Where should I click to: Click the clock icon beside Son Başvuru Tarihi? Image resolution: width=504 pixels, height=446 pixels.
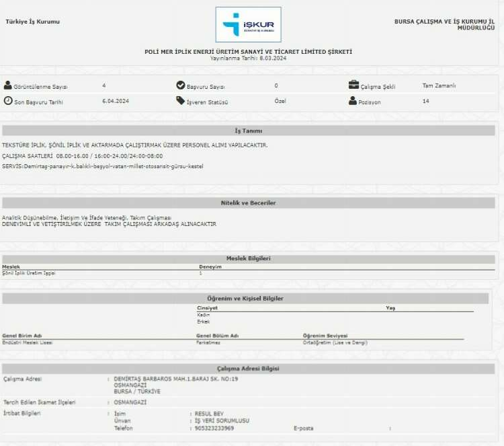click(8, 101)
